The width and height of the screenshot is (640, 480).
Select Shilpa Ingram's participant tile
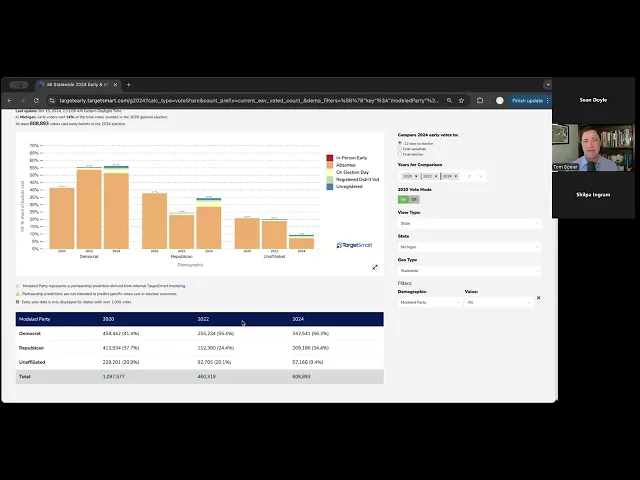[593, 195]
